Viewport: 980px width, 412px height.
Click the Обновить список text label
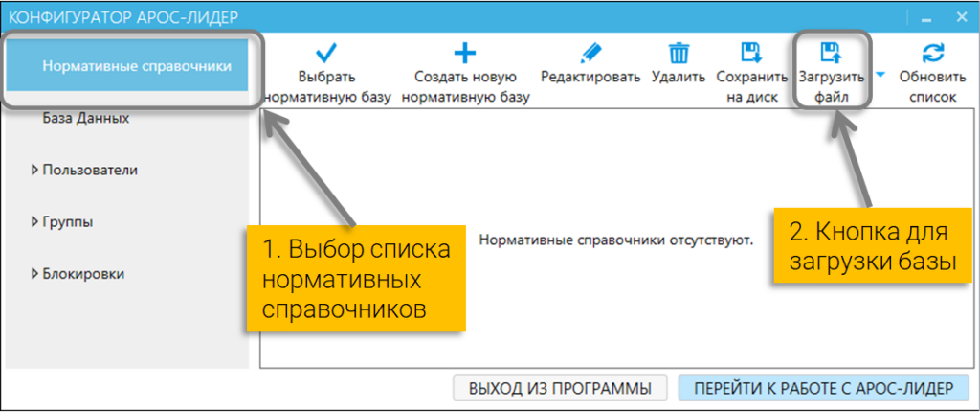(933, 87)
